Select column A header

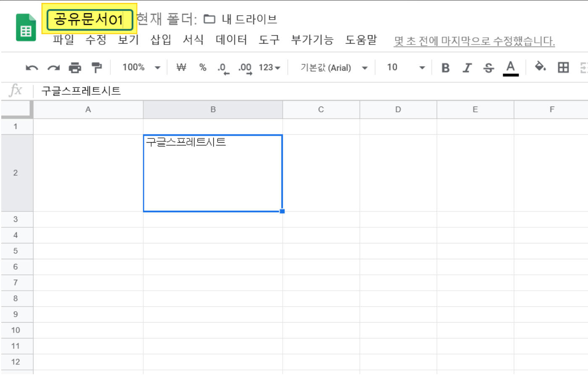pyautogui.click(x=88, y=109)
